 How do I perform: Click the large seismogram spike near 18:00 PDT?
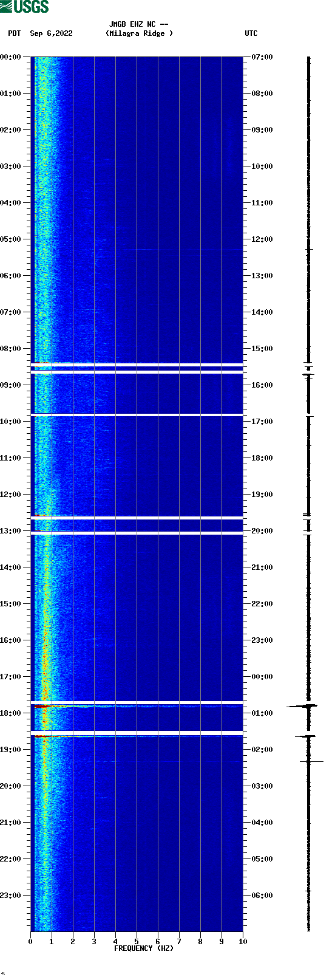tap(302, 706)
